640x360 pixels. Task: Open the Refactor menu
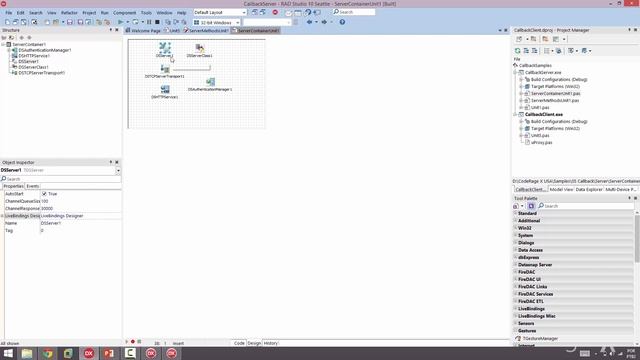point(69,13)
